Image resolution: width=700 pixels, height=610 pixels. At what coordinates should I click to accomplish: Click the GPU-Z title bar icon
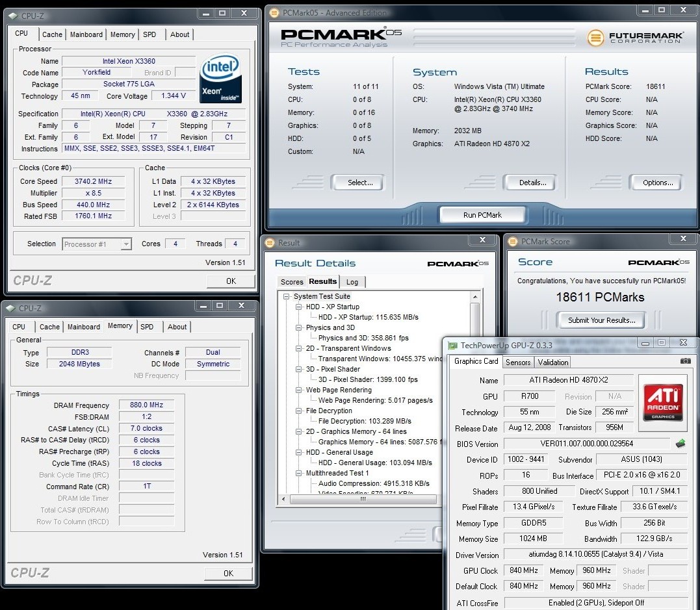[x=452, y=346]
